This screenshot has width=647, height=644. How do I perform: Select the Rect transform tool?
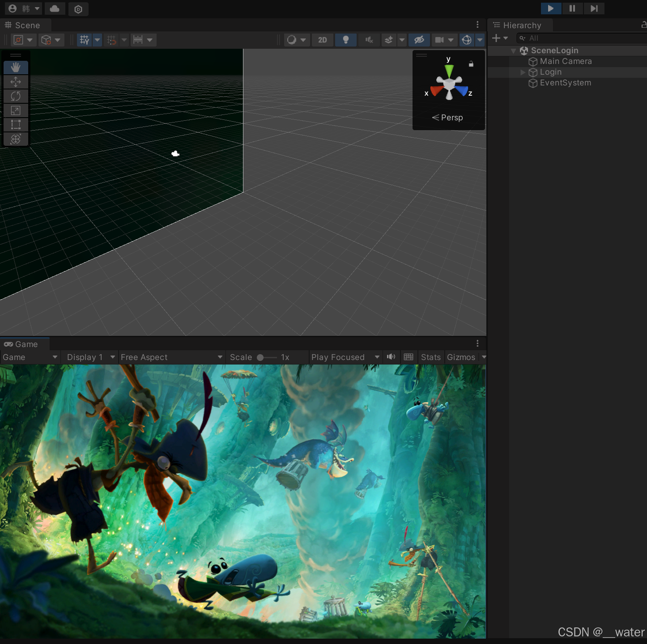pyautogui.click(x=16, y=125)
